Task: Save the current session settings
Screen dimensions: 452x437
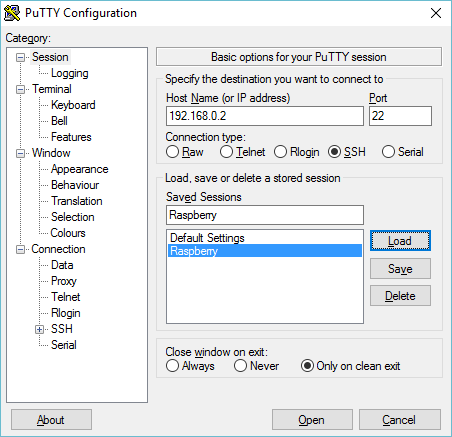Action: [x=400, y=268]
